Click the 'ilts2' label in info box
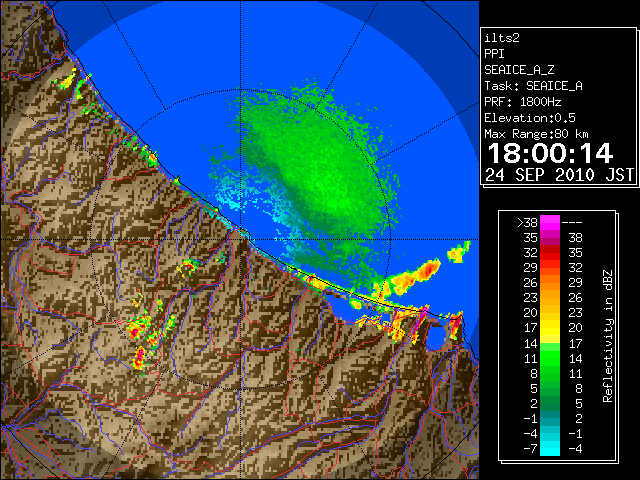The width and height of the screenshot is (640, 480). point(502,38)
